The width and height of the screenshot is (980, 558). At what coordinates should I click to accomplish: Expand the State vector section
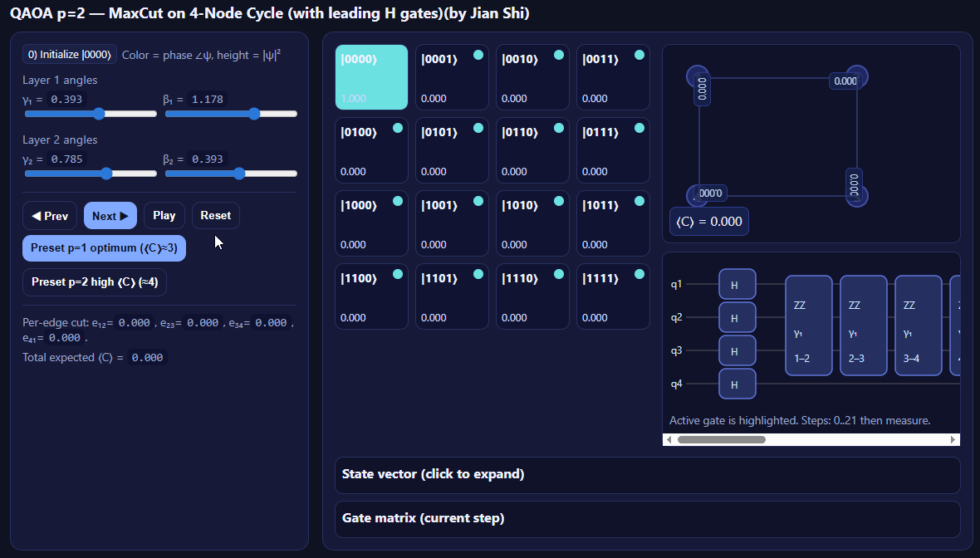tap(647, 475)
